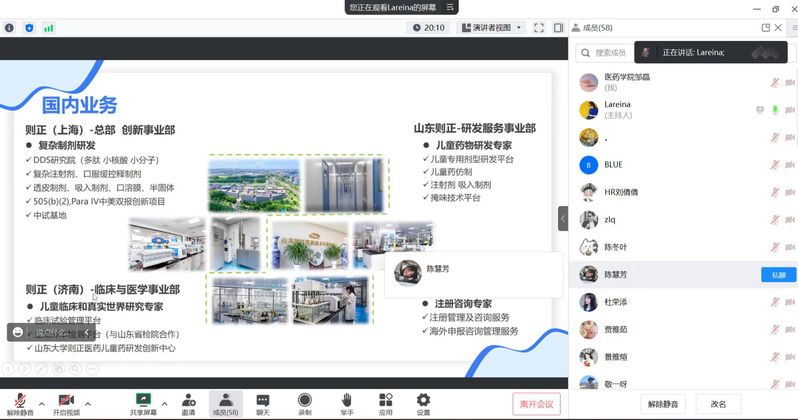Select member 陈冬叶 in the list
Screen dimensions: 798x420
pos(682,247)
